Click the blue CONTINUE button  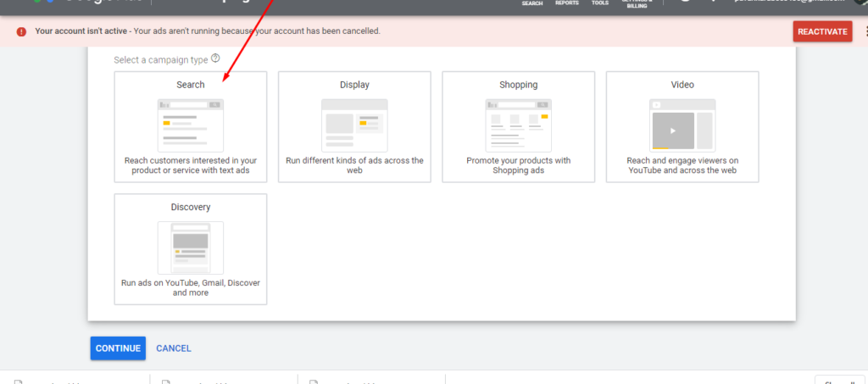[x=118, y=348]
